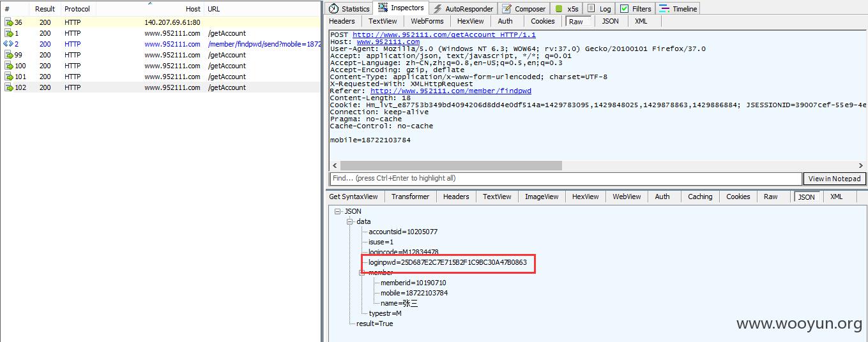
Task: Select result=True node
Action: 375,323
